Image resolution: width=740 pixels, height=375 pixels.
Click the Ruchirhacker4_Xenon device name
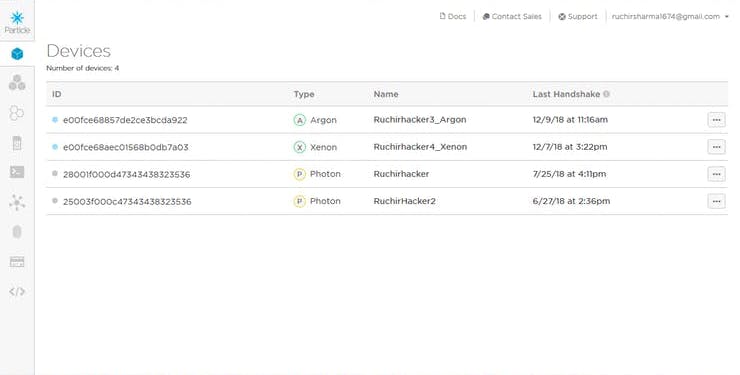(x=420, y=147)
